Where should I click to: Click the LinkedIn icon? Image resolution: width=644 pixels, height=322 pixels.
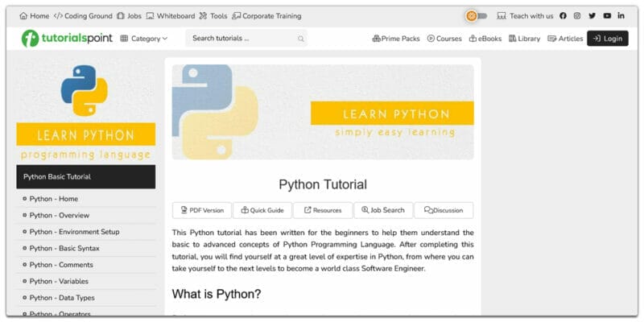point(621,16)
